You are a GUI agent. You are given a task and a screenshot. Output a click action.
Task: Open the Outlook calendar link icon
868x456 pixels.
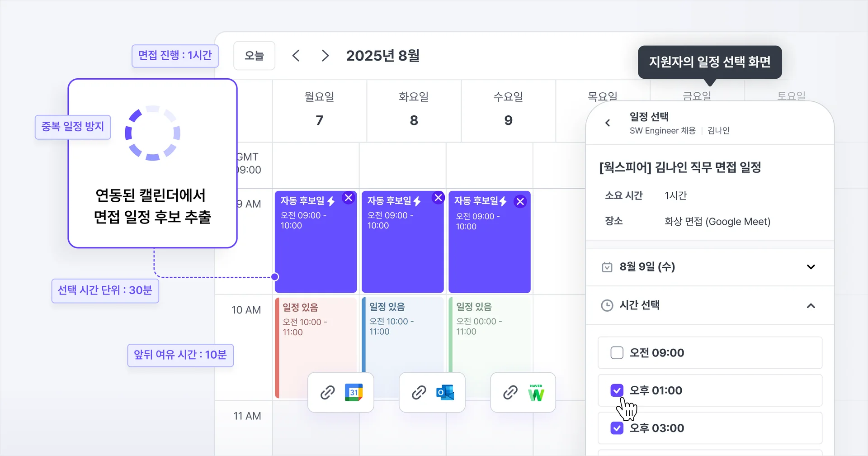[445, 393]
